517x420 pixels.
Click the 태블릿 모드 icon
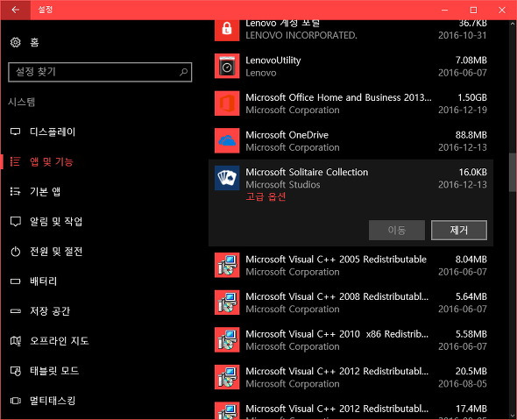pos(16,371)
